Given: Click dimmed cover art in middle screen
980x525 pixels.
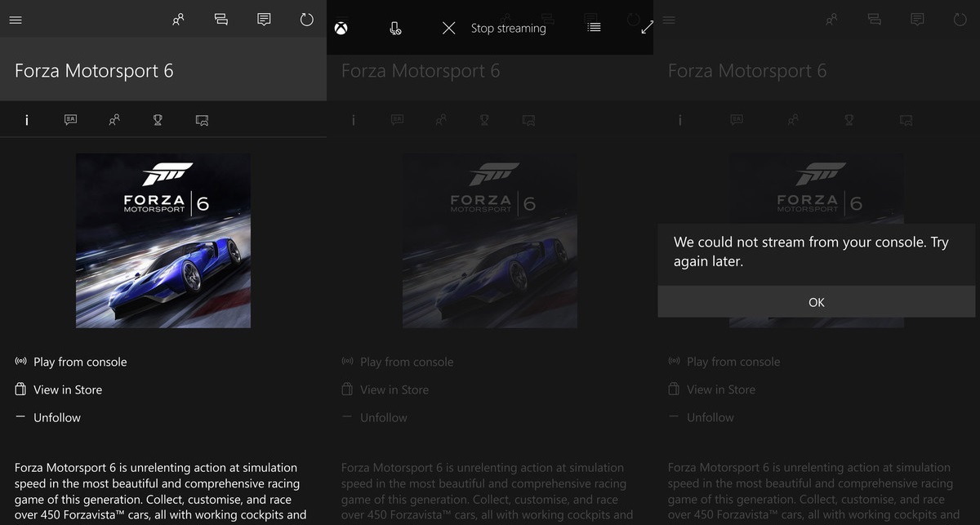Looking at the screenshot, I should point(490,240).
